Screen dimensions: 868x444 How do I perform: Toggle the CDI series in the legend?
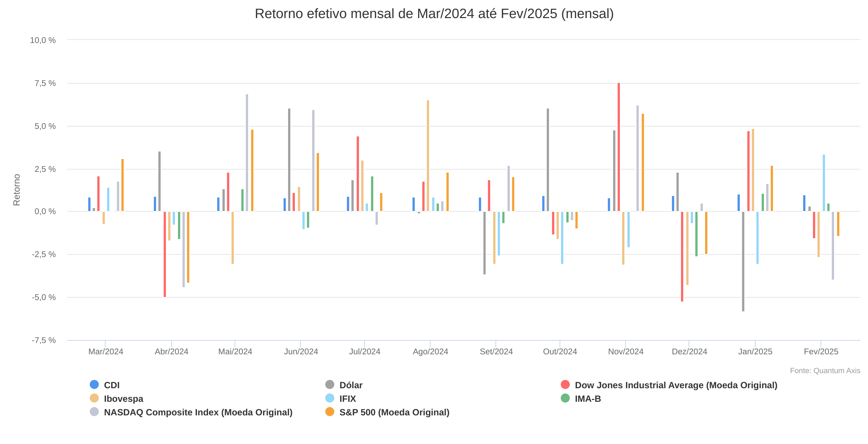click(105, 385)
